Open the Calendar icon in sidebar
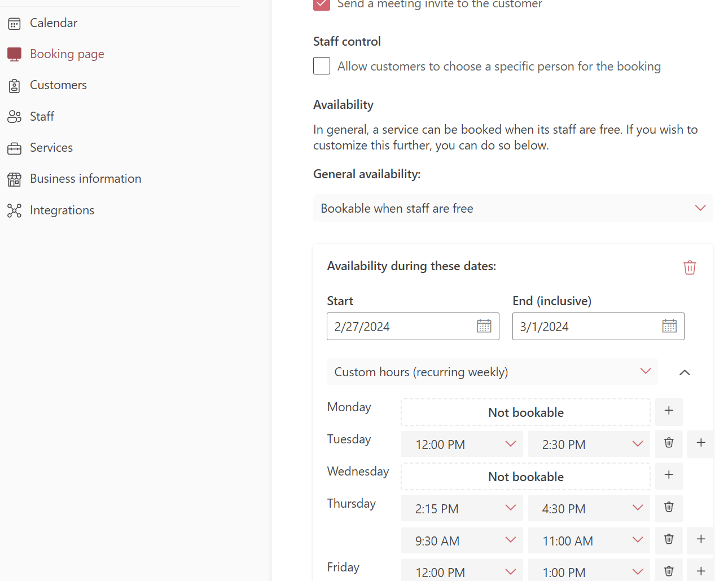 [x=14, y=23]
